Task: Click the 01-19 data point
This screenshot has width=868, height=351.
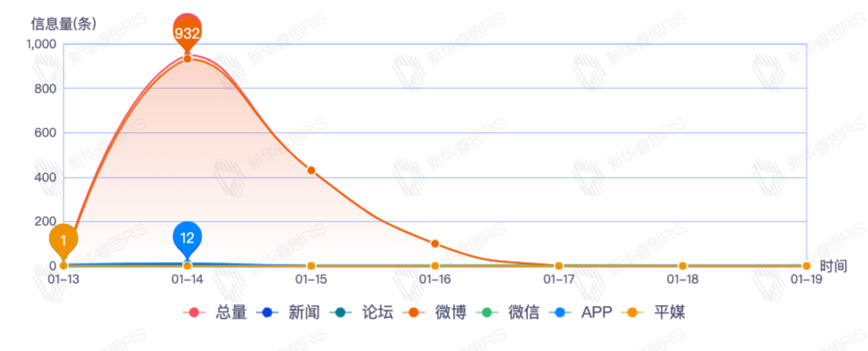Action: 806,266
